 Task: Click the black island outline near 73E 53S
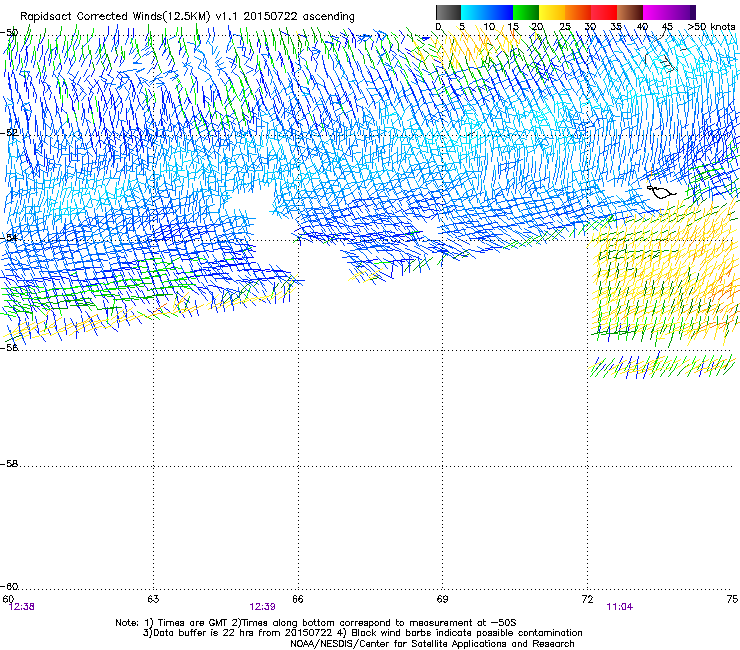click(661, 192)
